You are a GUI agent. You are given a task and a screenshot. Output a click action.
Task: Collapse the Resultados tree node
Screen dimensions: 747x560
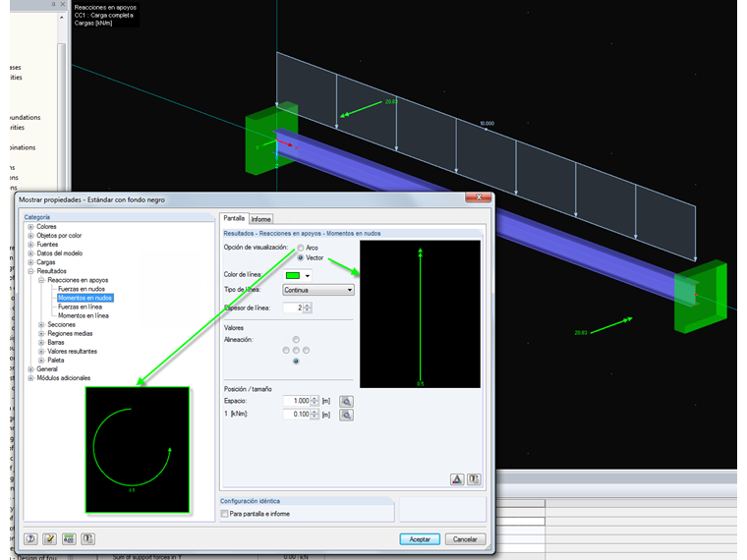(30, 271)
